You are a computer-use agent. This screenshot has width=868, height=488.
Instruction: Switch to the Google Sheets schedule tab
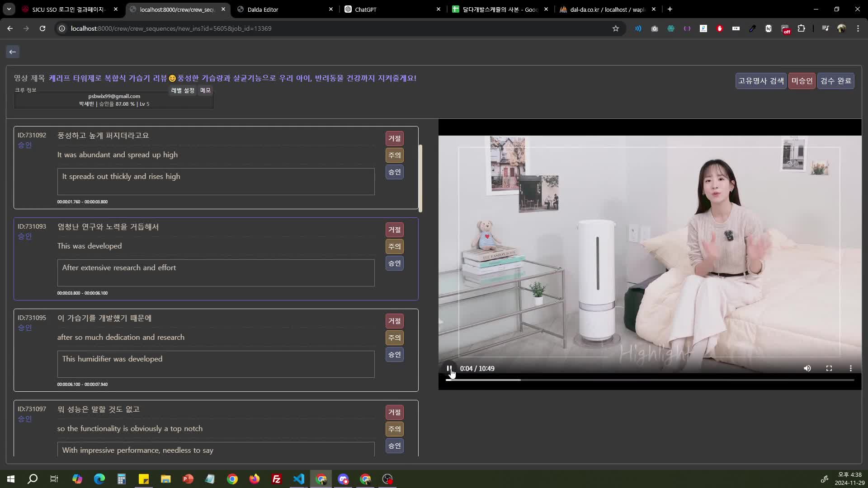(x=500, y=9)
